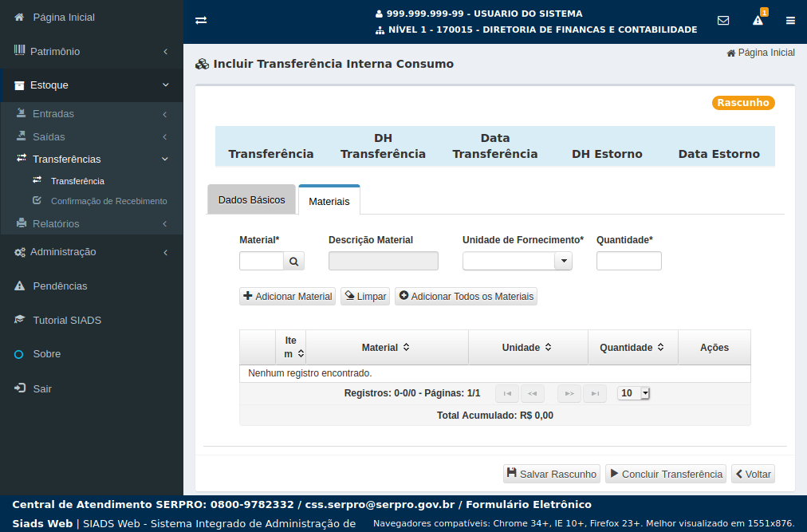Image resolution: width=807 pixels, height=532 pixels.
Task: Collapse the Estoque menu
Action: coord(92,85)
